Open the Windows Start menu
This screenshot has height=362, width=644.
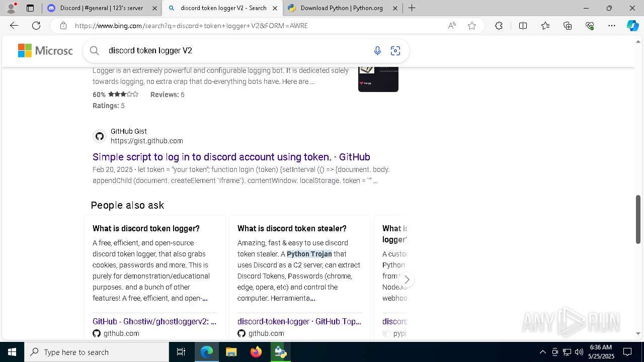pos(12,352)
